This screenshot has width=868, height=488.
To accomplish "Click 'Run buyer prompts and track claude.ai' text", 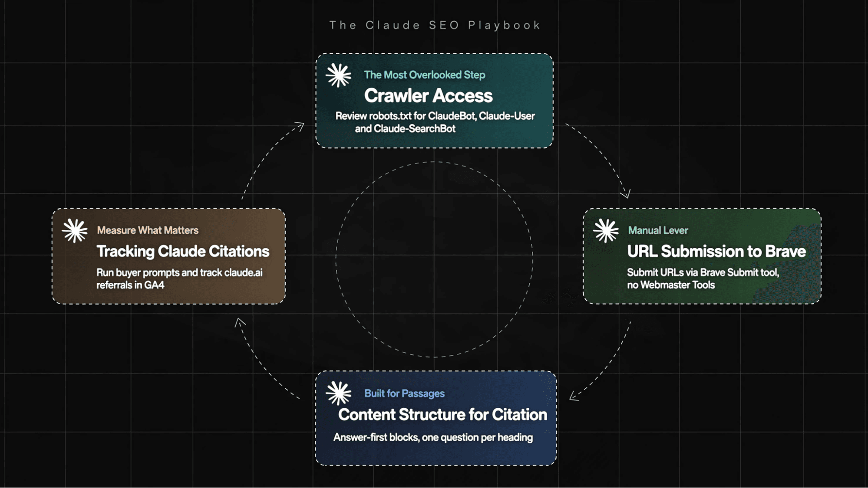I will click(x=179, y=278).
